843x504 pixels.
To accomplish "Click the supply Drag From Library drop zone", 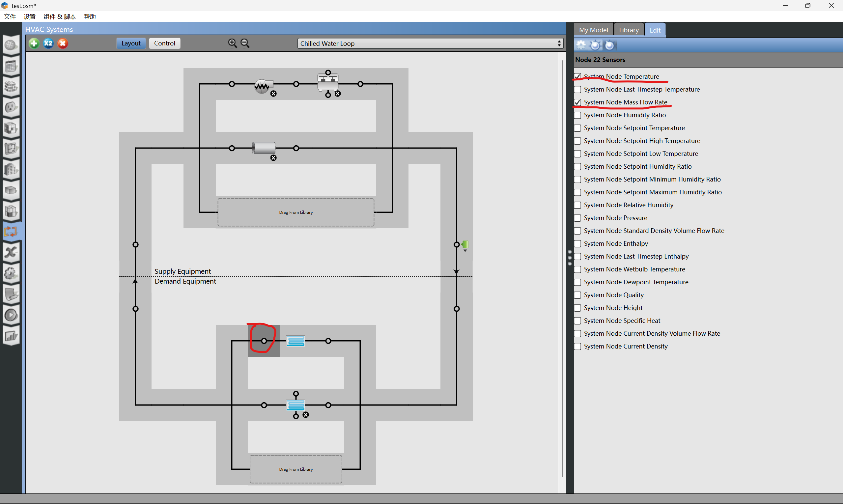I will tap(296, 212).
